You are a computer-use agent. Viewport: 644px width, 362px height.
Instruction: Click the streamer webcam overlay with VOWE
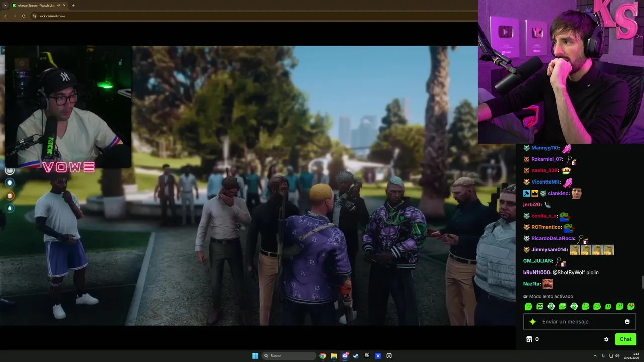pos(67,107)
